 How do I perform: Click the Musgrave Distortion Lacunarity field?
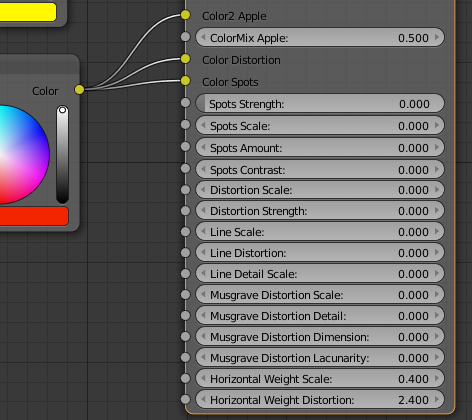click(320, 358)
